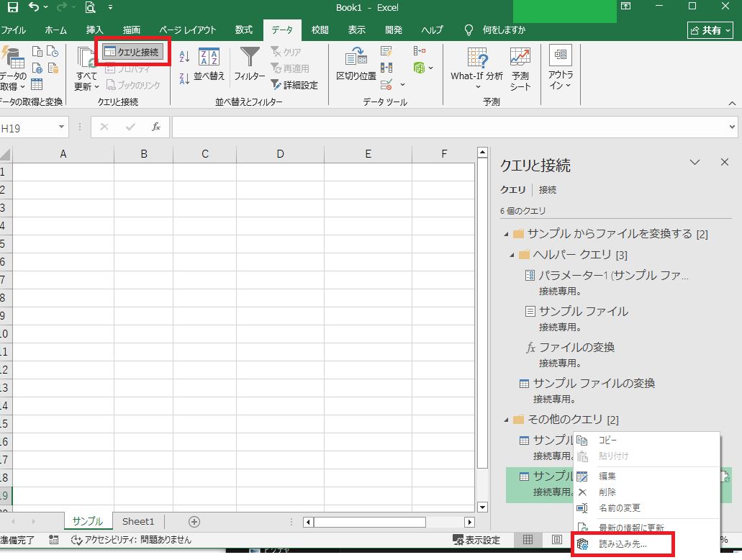Viewport: 742px width, 560px height.
Task: Collapse the ヘルパー クエリ folder
Action: tap(512, 255)
